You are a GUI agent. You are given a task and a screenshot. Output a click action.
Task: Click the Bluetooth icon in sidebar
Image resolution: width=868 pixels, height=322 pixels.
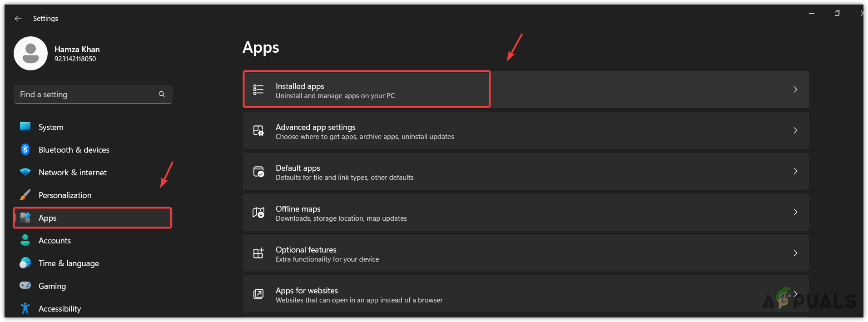(25, 149)
